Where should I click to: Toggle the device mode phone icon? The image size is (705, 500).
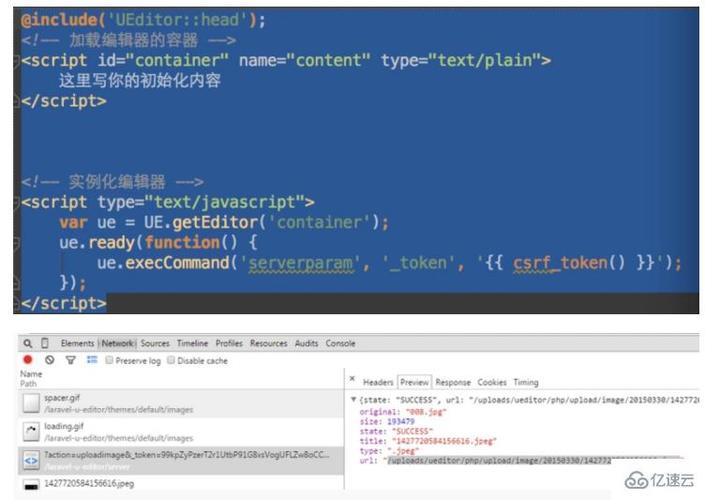click(45, 343)
